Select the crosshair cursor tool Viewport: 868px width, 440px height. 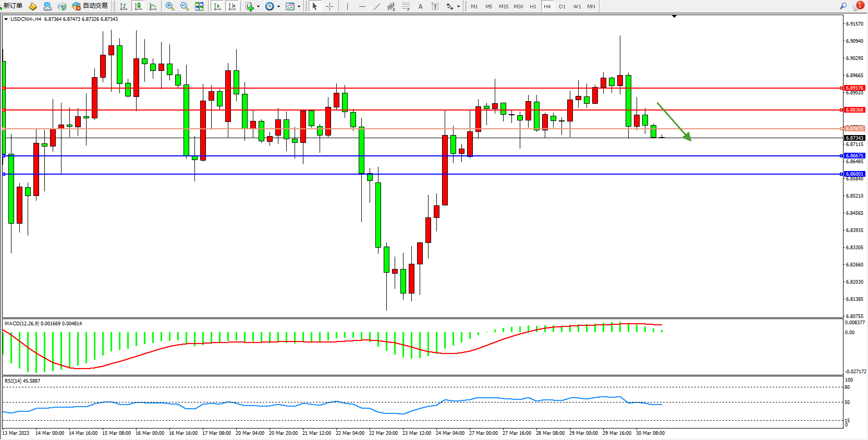tap(329, 6)
